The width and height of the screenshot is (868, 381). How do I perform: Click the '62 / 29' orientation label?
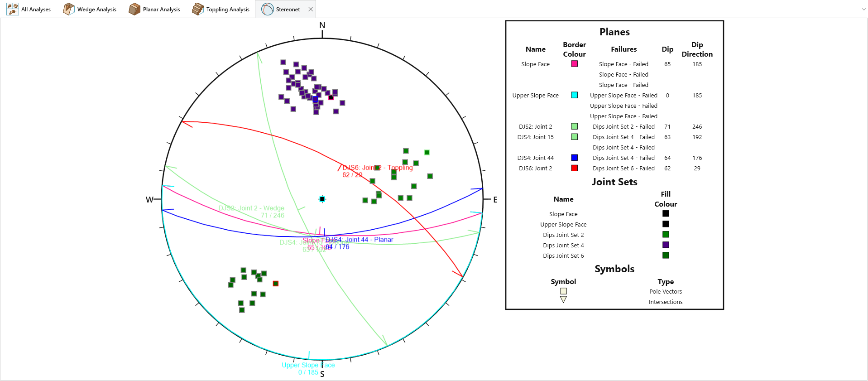coord(352,175)
